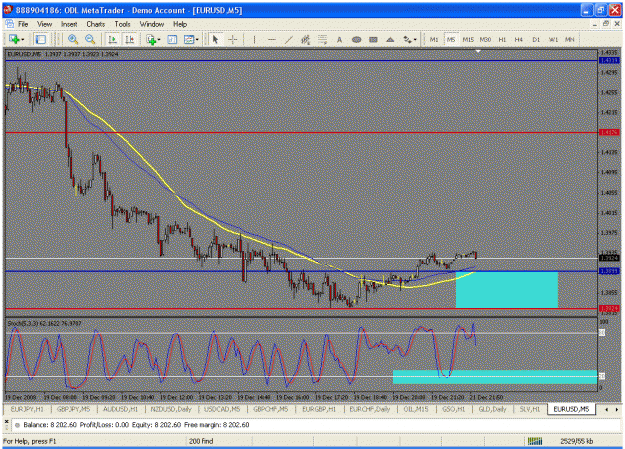
Task: Switch to the GLD,Daily chart tab
Action: click(492, 409)
